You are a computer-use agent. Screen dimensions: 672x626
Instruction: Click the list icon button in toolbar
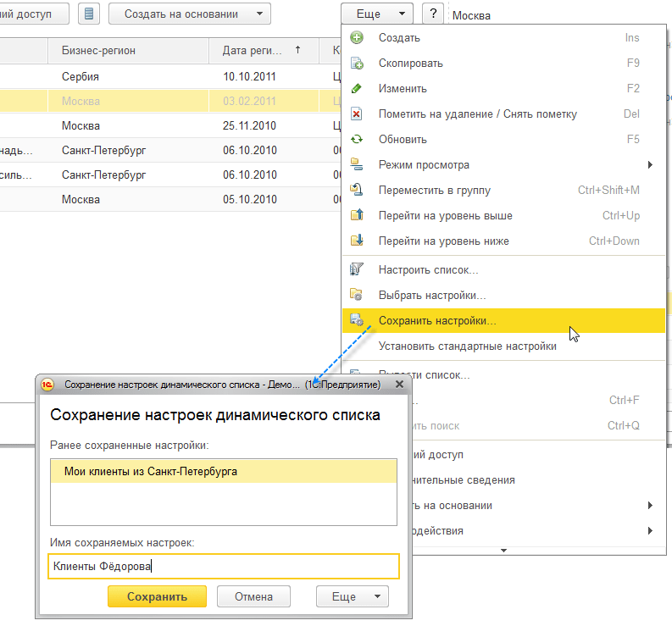(x=89, y=14)
